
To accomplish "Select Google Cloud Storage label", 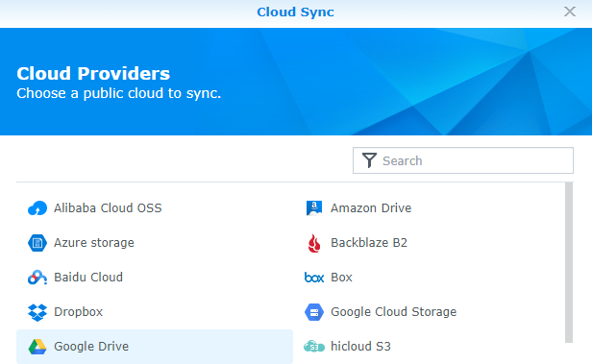I will [x=393, y=312].
